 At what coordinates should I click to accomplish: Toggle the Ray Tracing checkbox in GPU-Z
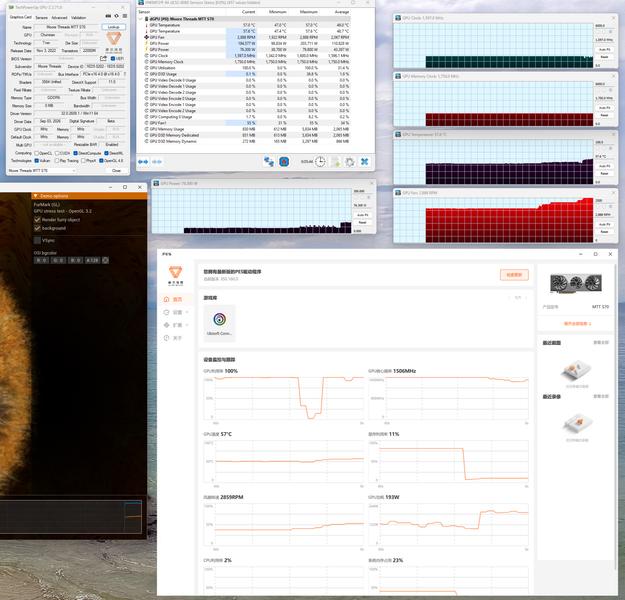tap(57, 161)
